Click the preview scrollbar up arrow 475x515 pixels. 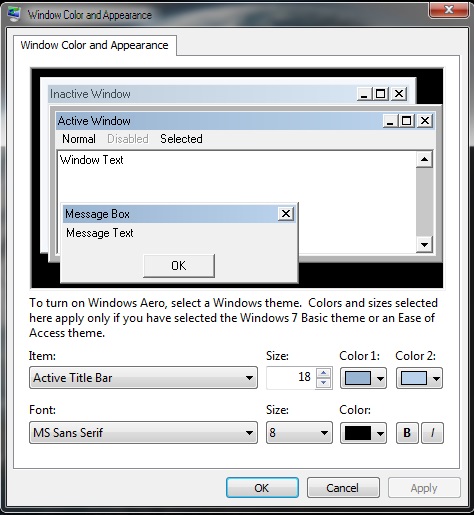tap(424, 159)
